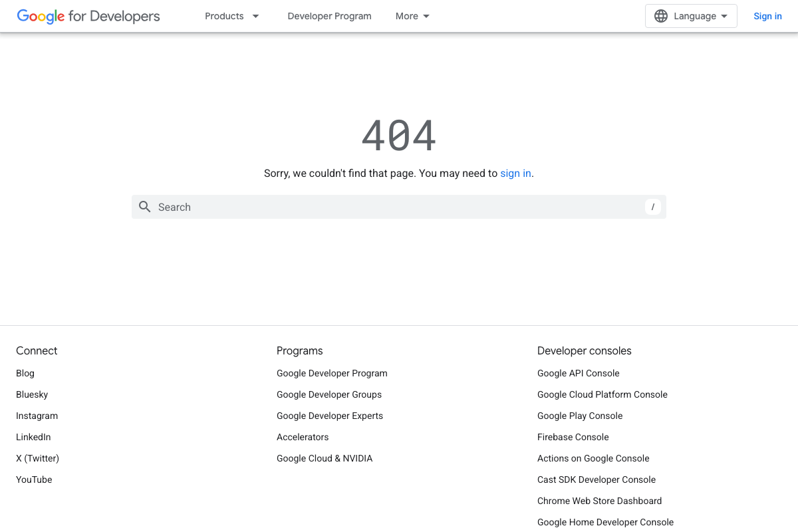Open Google Play Console link
This screenshot has width=798, height=532.
click(x=580, y=416)
